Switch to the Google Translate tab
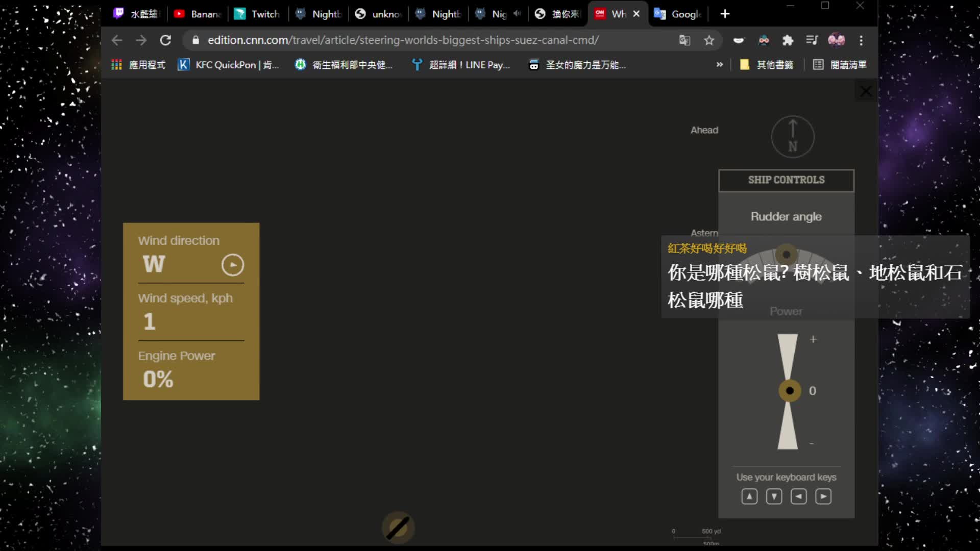 point(678,14)
